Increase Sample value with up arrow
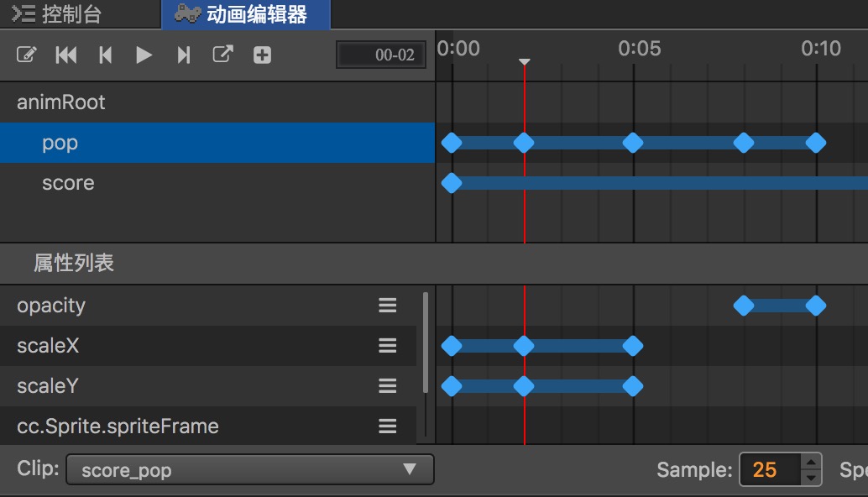The image size is (868, 497). pyautogui.click(x=811, y=462)
